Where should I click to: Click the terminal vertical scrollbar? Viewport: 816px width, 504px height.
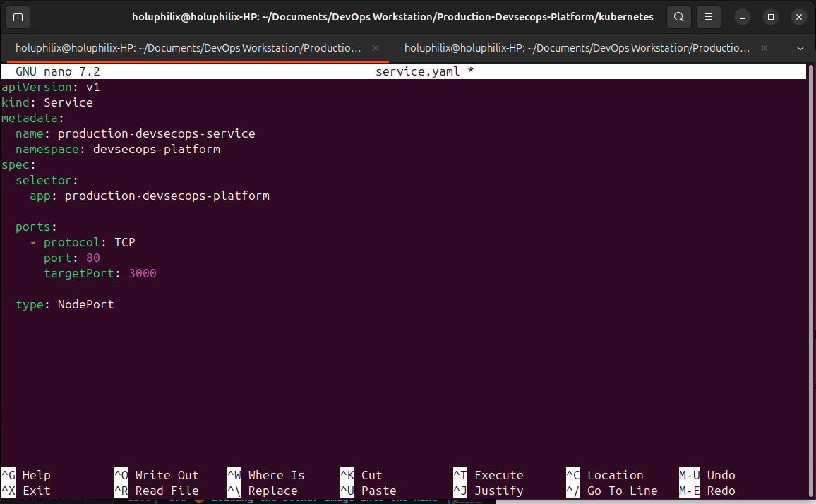pyautogui.click(x=810, y=281)
